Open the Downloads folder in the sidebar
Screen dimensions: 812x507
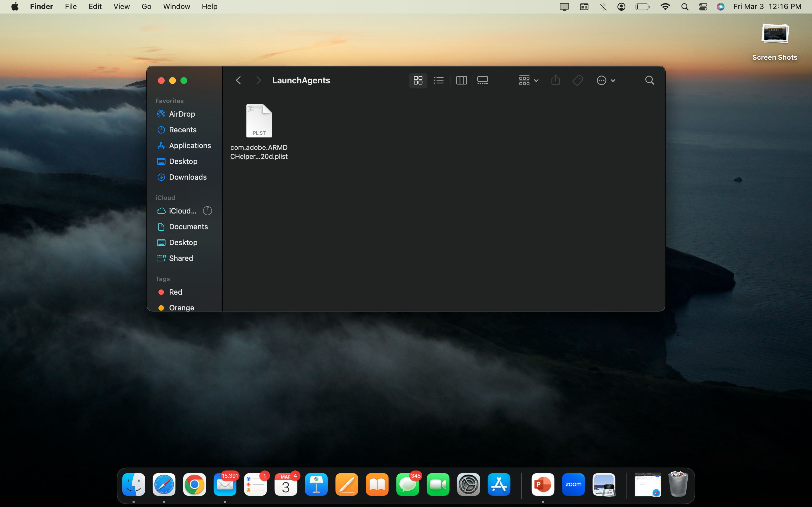(x=187, y=177)
